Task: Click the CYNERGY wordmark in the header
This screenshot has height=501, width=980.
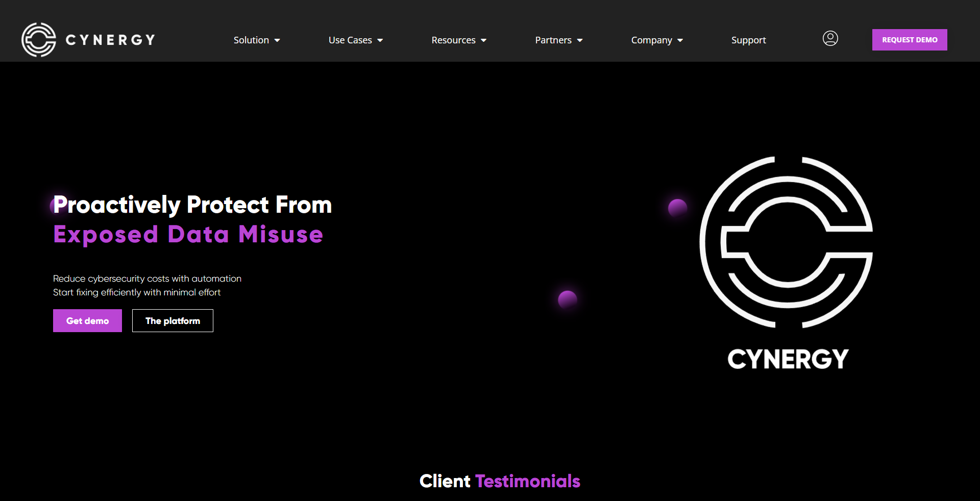Action: pyautogui.click(x=110, y=40)
